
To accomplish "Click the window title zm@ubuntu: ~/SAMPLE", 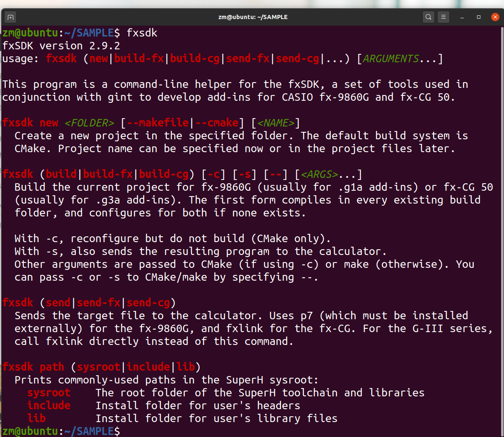I will tap(253, 17).
